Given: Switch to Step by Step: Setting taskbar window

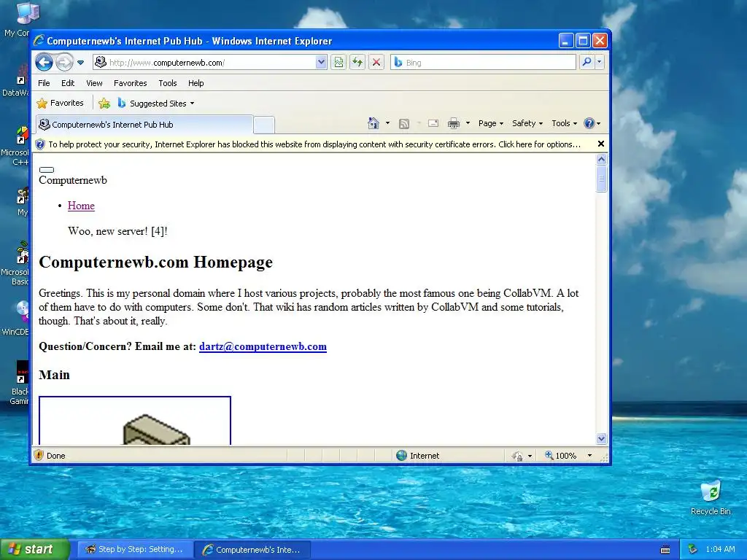Looking at the screenshot, I should [135, 550].
